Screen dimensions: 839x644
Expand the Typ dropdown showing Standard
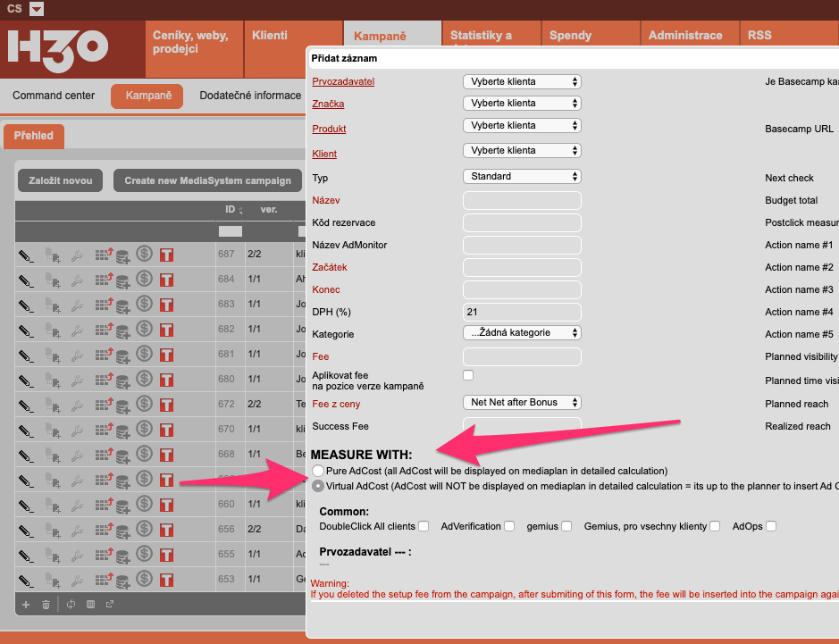tap(522, 177)
